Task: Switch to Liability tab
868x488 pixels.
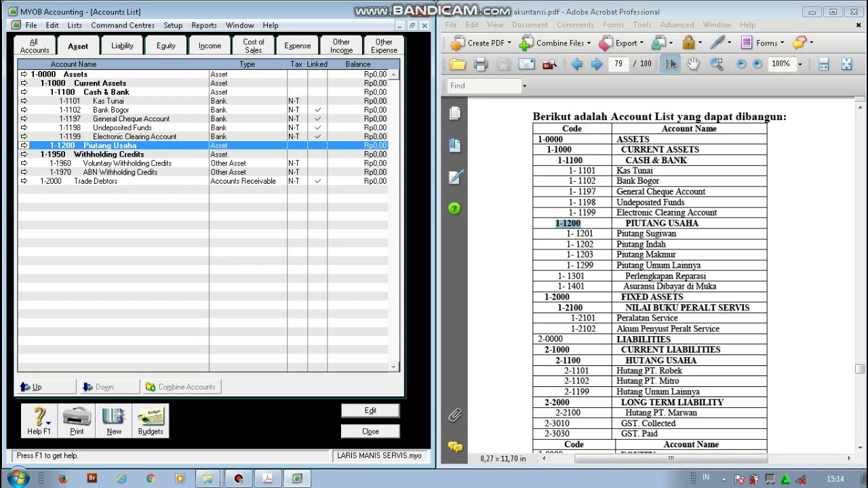Action: click(122, 45)
